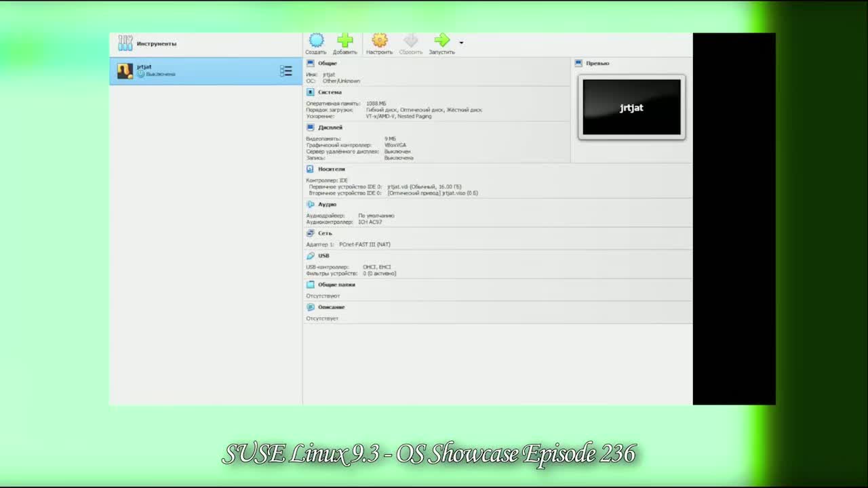Click the jrtjat machine OS icon
This screenshot has width=868, height=488.
(x=125, y=70)
